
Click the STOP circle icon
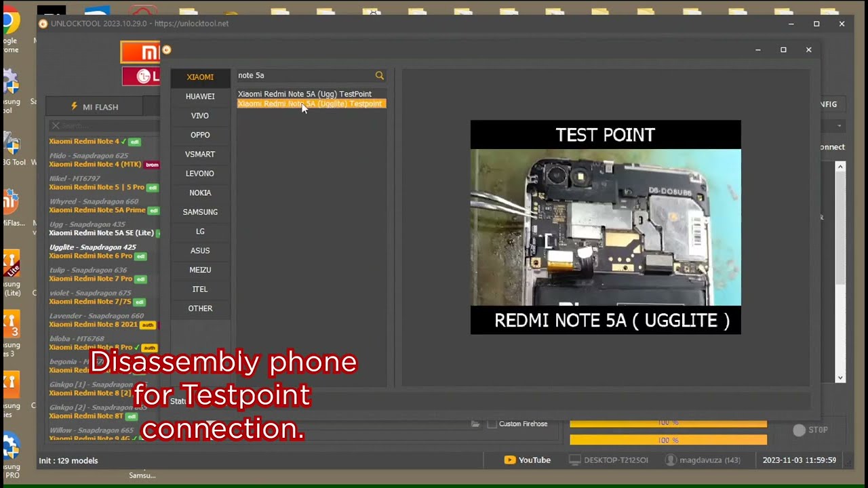(x=799, y=430)
